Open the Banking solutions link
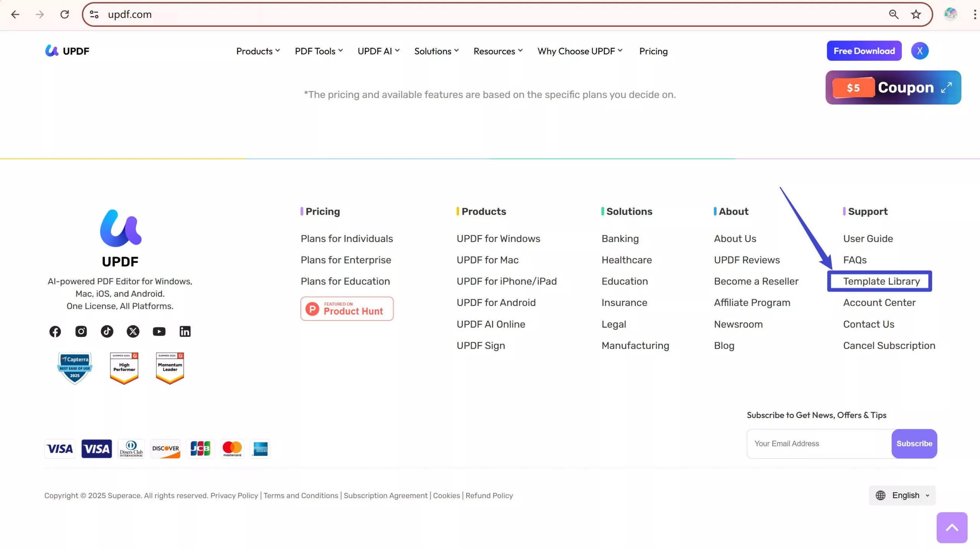This screenshot has height=549, width=980. point(620,239)
